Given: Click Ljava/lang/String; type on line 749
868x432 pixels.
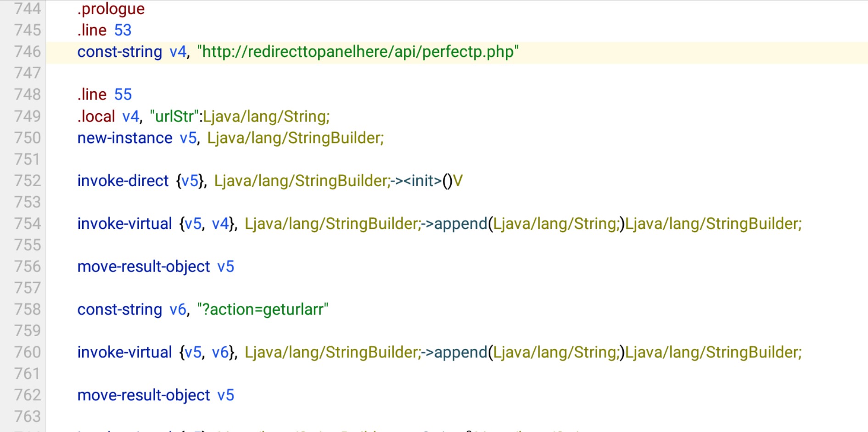Looking at the screenshot, I should point(266,116).
